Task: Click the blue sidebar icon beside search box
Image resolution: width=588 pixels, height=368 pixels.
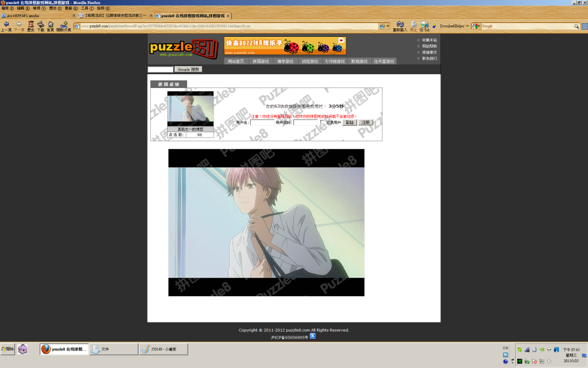Action: coord(585,26)
